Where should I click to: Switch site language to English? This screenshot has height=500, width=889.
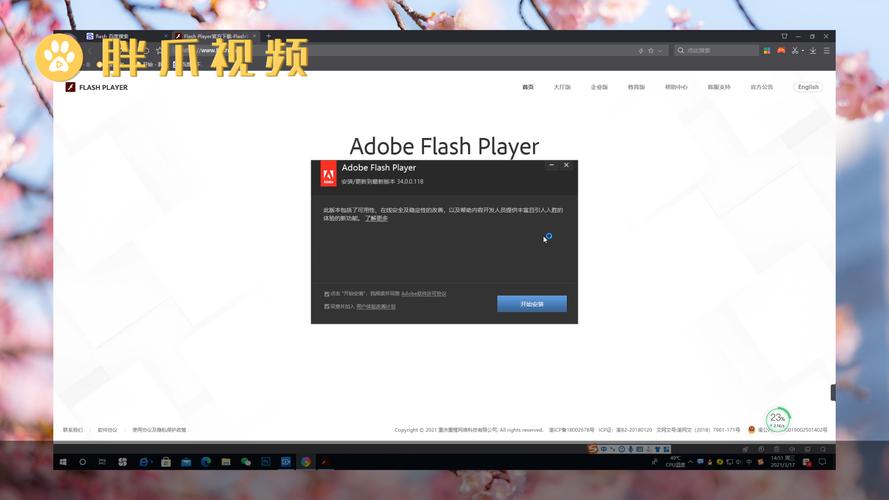[x=808, y=87]
